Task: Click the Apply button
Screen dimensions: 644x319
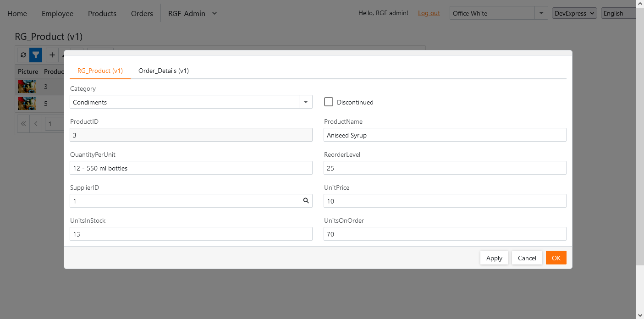Action: point(494,258)
